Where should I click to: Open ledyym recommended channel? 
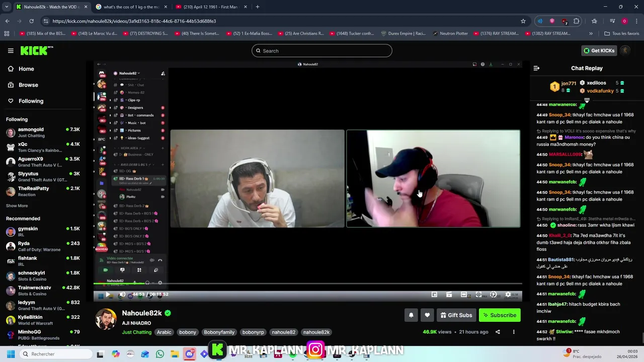(x=43, y=305)
